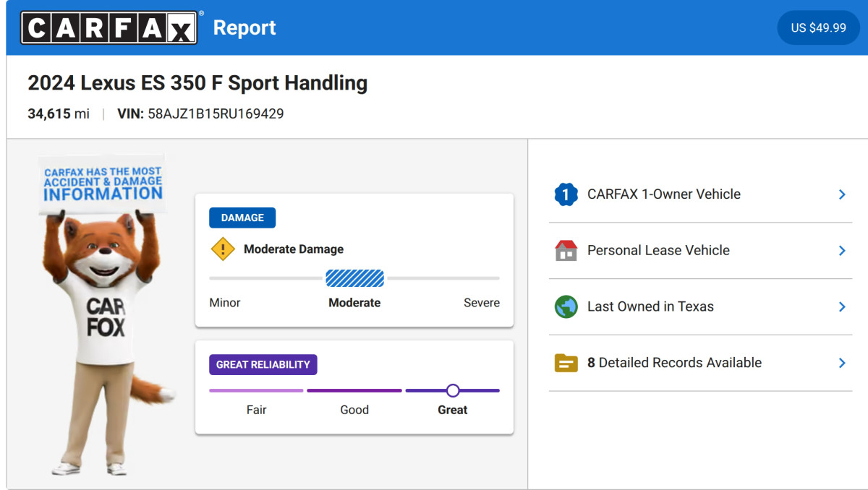Click the reliability slider circle marker
Viewport: 868px width, 490px height.
tap(453, 390)
